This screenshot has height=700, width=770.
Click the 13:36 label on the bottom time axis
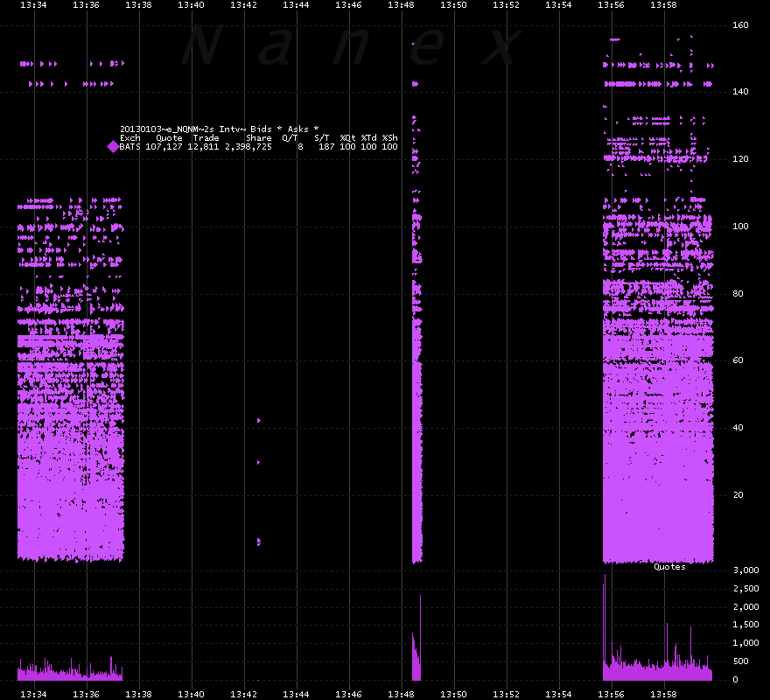[x=86, y=694]
